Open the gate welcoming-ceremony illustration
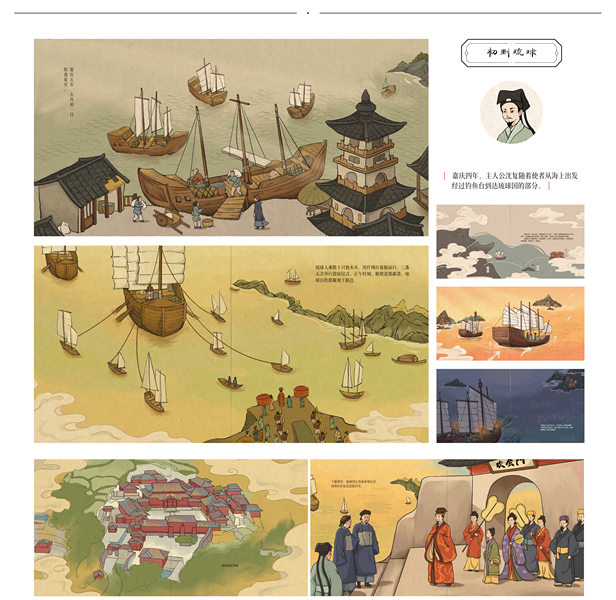This screenshot has width=616, height=600. tap(447, 527)
